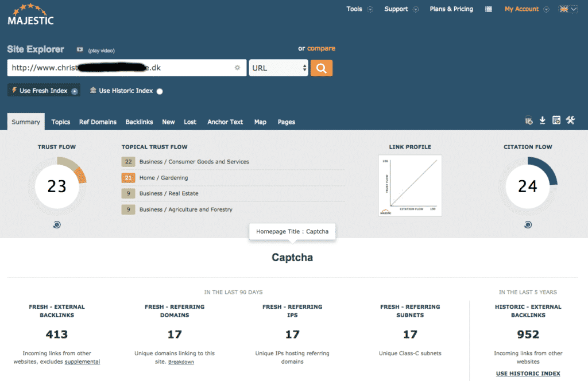This screenshot has height=381, width=588.
Task: Expand the Support menu arrow
Action: click(416, 9)
